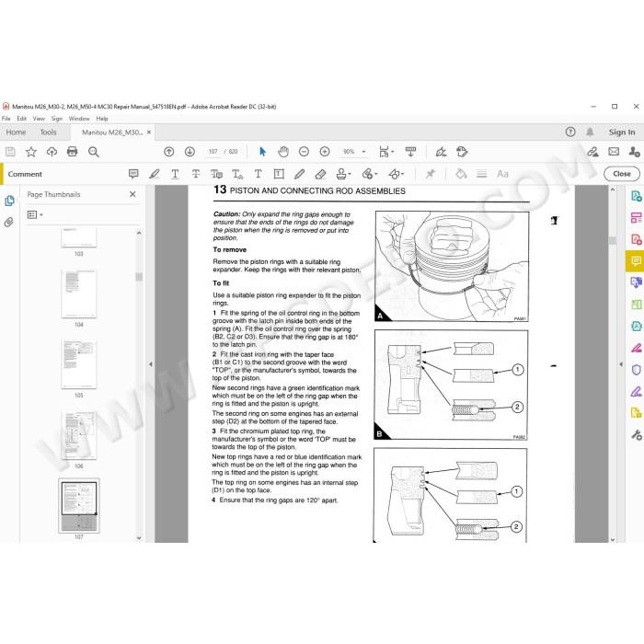Open the zoom level 90% dropdown
The width and height of the screenshot is (644, 644).
click(355, 152)
